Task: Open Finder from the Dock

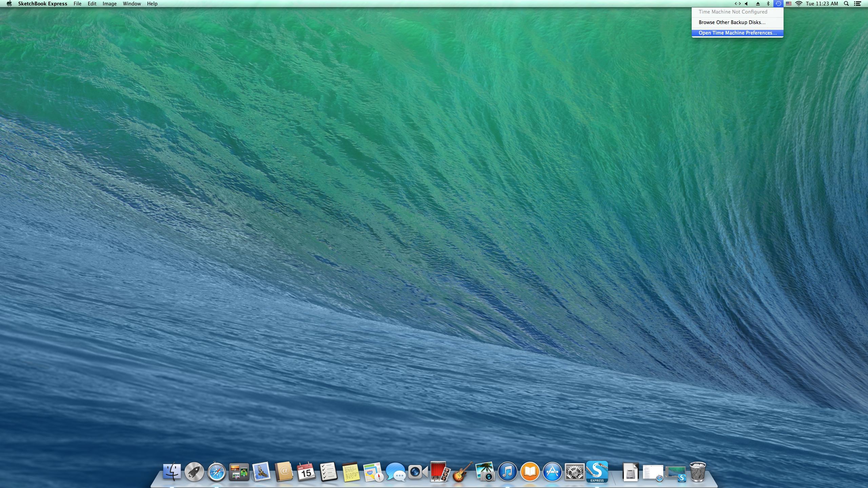Action: point(173,471)
